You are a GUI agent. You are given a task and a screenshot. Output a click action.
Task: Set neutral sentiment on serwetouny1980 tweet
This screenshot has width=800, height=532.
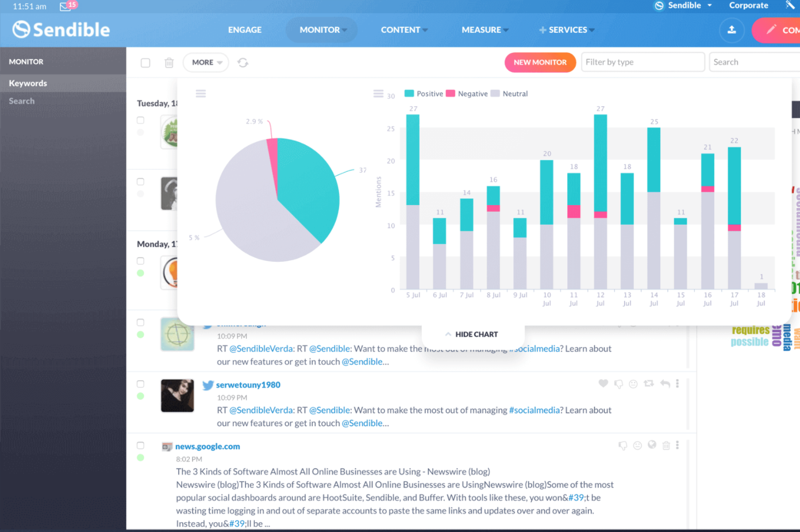(633, 384)
